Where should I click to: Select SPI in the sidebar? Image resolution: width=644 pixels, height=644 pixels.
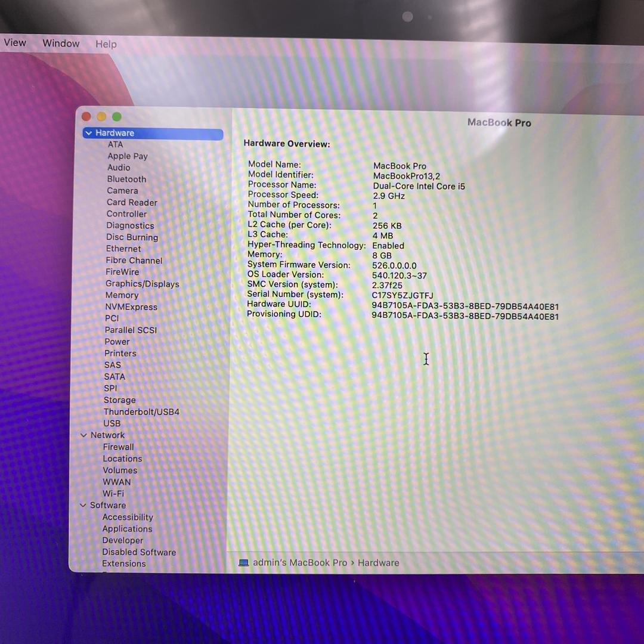click(x=110, y=388)
